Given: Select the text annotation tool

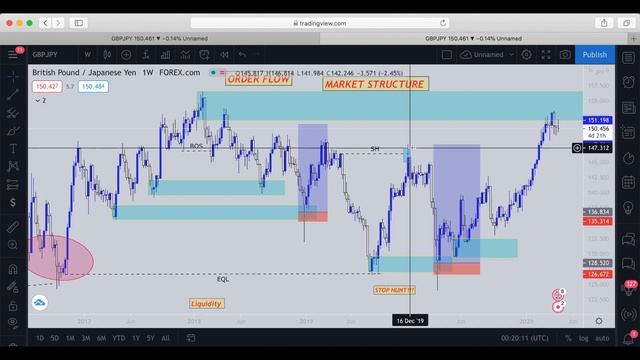Looking at the screenshot, I should (x=13, y=149).
